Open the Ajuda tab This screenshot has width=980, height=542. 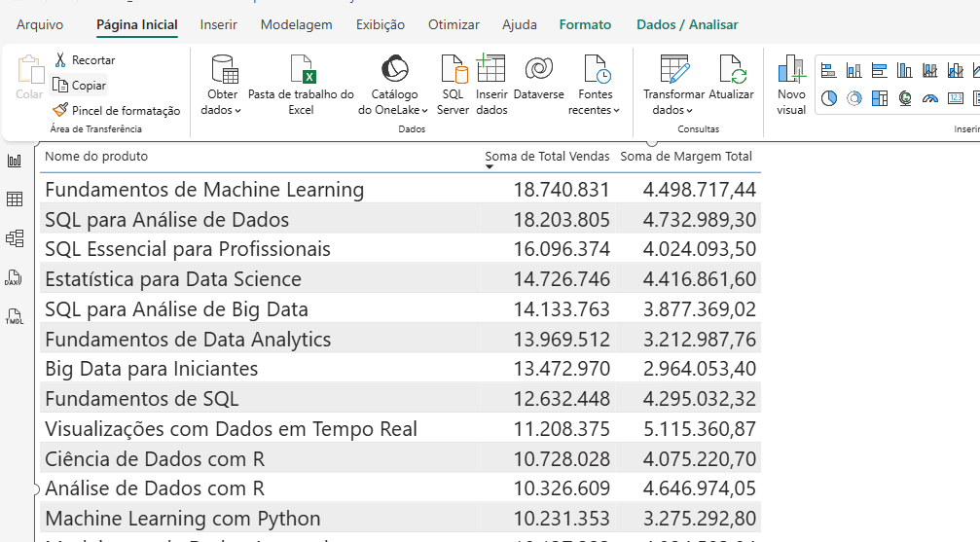tap(520, 24)
